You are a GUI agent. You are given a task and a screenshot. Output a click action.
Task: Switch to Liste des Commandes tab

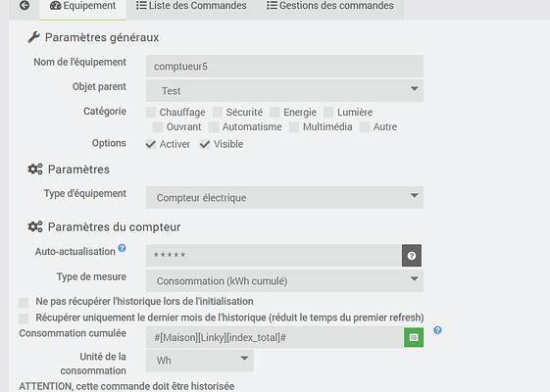click(191, 6)
